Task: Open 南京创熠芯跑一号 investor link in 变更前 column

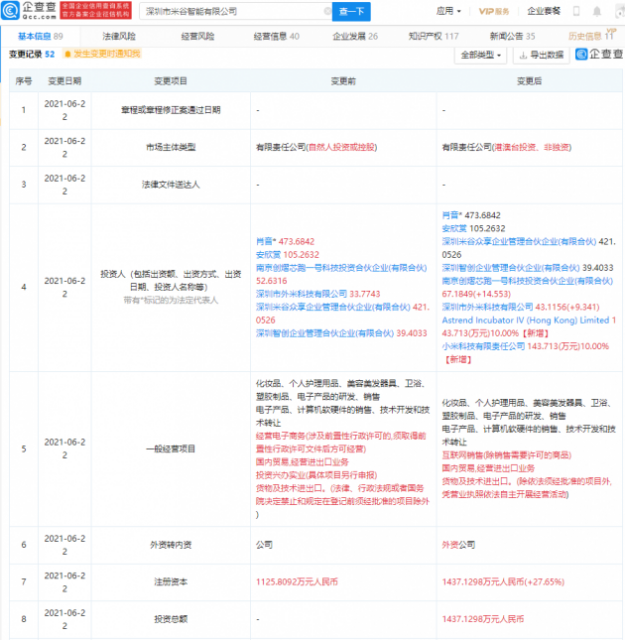Action: click(341, 268)
